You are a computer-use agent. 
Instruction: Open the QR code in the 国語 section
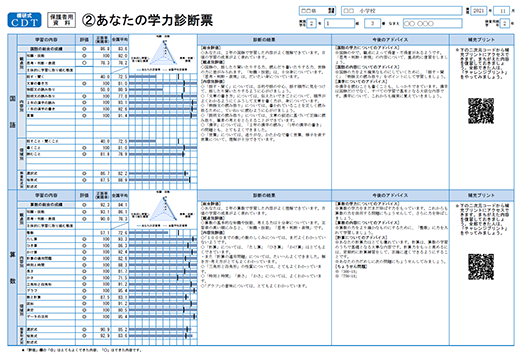pyautogui.click(x=481, y=111)
